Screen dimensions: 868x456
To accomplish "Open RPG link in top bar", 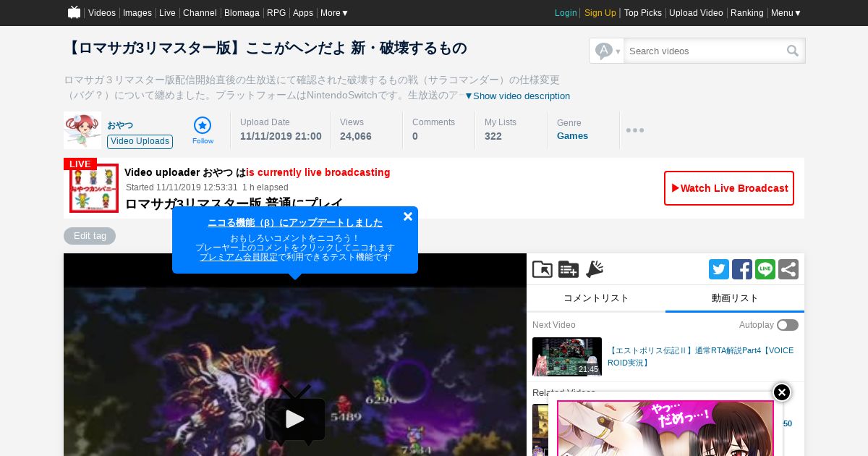I will pyautogui.click(x=276, y=13).
